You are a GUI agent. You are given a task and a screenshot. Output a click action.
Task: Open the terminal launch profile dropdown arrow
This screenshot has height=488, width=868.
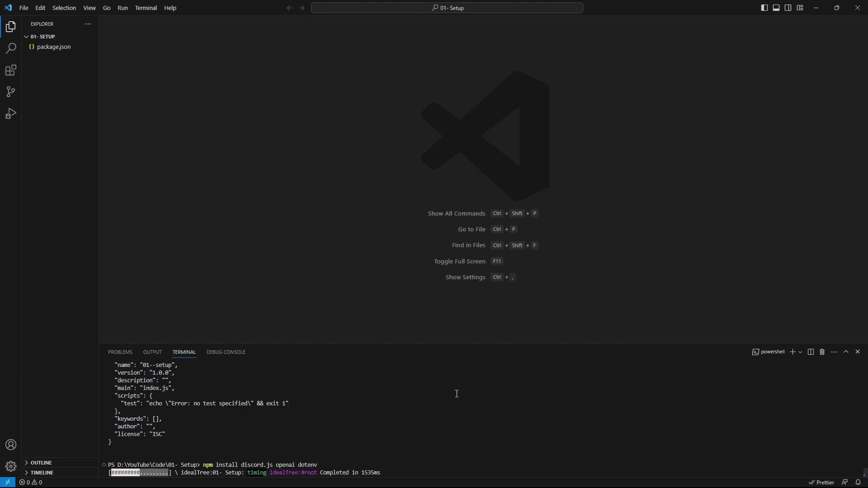800,352
